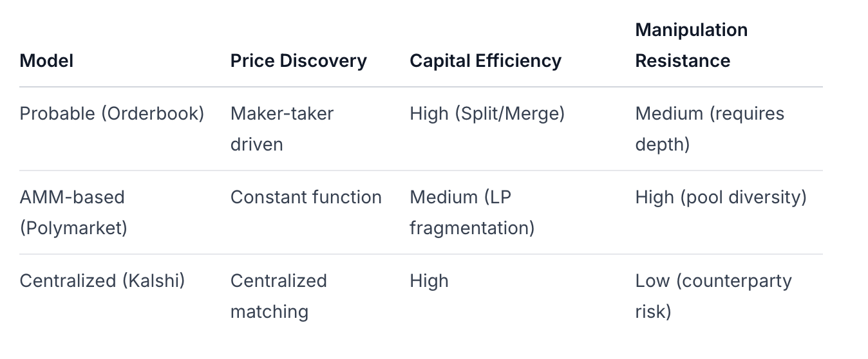Click the Medium (requires depth) cell
The width and height of the screenshot is (868, 359).
710,129
